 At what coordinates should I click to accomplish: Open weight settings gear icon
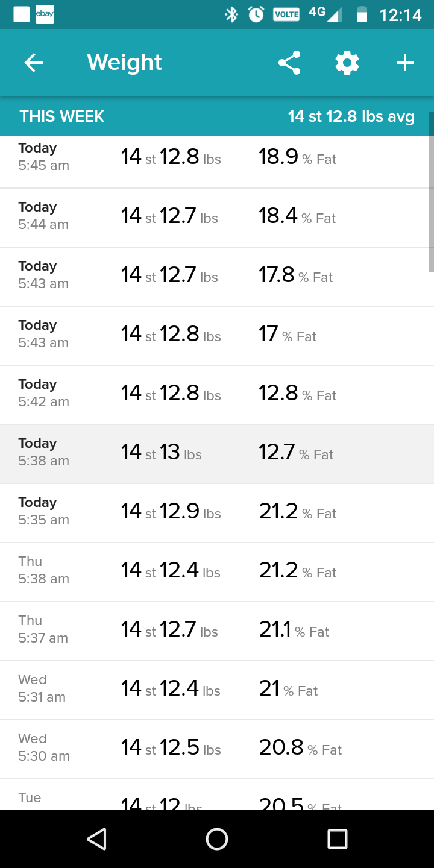347,63
